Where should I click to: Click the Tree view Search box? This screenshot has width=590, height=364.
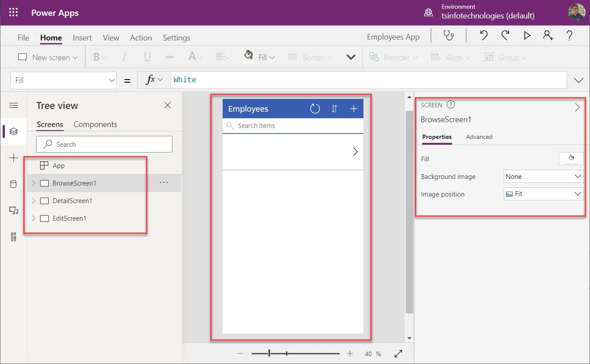click(x=104, y=144)
